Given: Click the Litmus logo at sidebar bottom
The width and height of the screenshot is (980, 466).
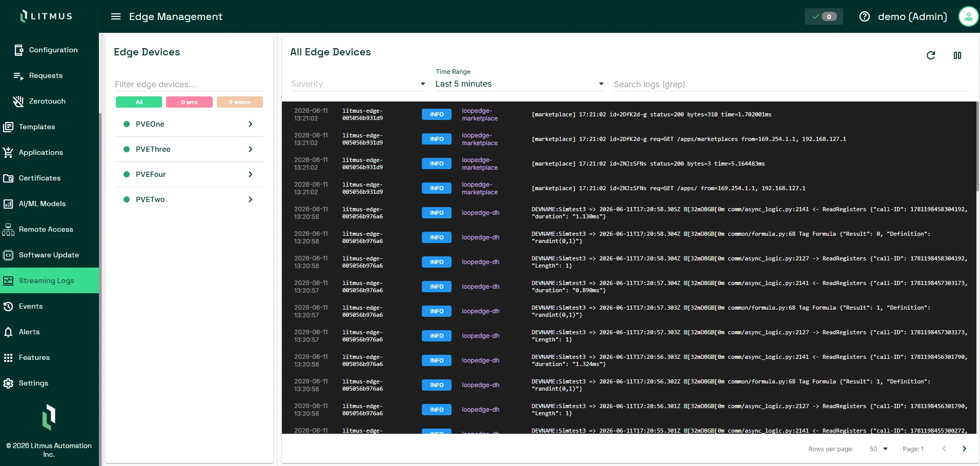Looking at the screenshot, I should pyautogui.click(x=49, y=417).
